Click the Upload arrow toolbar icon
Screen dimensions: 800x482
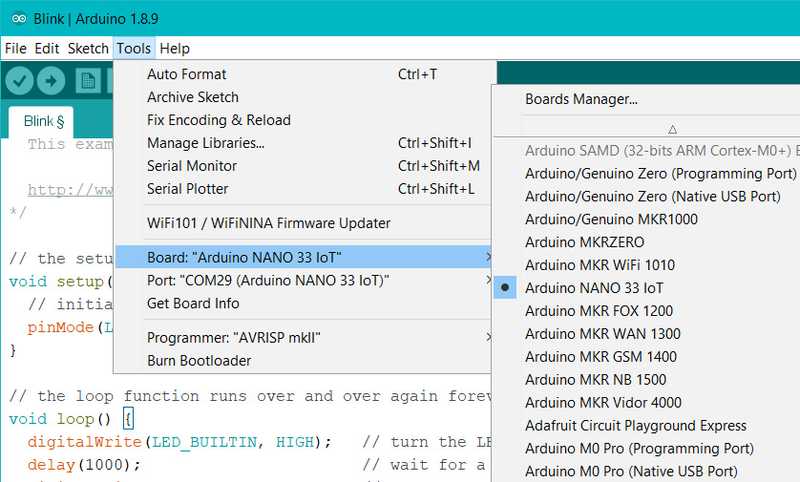[x=50, y=81]
